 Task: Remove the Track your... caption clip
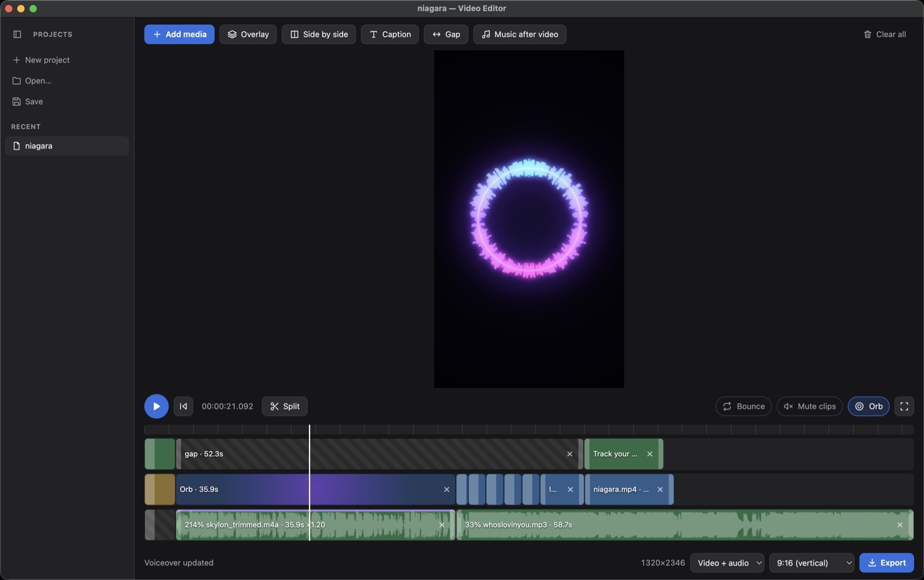click(650, 454)
